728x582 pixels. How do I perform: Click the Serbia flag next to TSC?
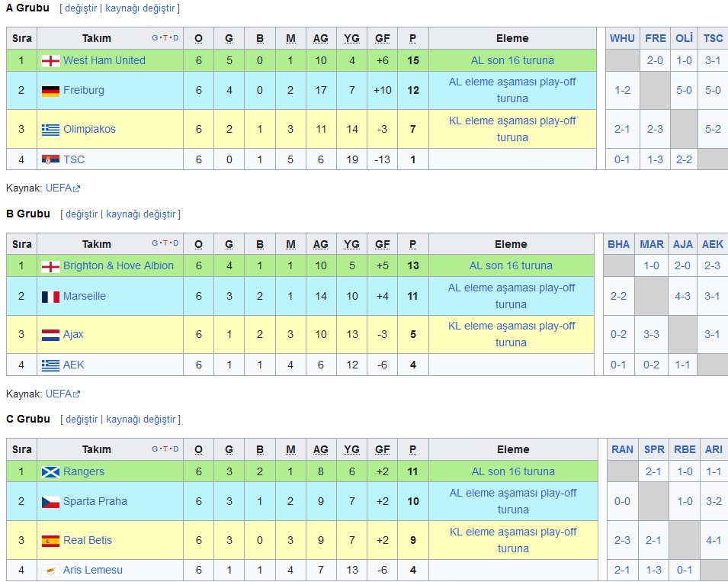pos(50,160)
